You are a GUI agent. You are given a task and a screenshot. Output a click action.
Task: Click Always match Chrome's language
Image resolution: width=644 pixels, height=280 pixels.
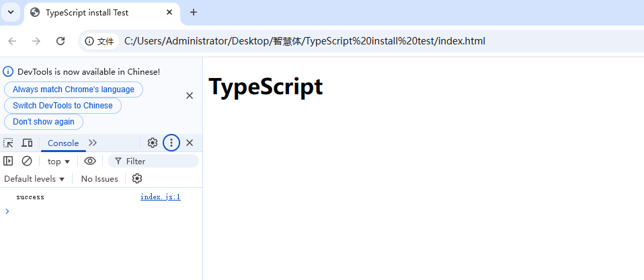coord(73,90)
